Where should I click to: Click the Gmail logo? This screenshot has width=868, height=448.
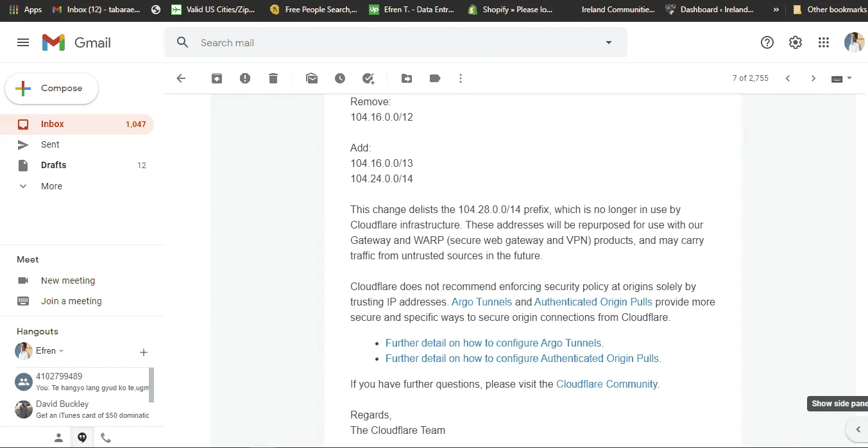pyautogui.click(x=76, y=42)
